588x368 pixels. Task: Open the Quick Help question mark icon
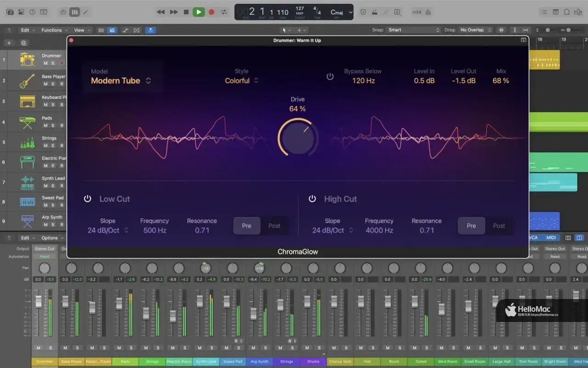pyautogui.click(x=32, y=12)
